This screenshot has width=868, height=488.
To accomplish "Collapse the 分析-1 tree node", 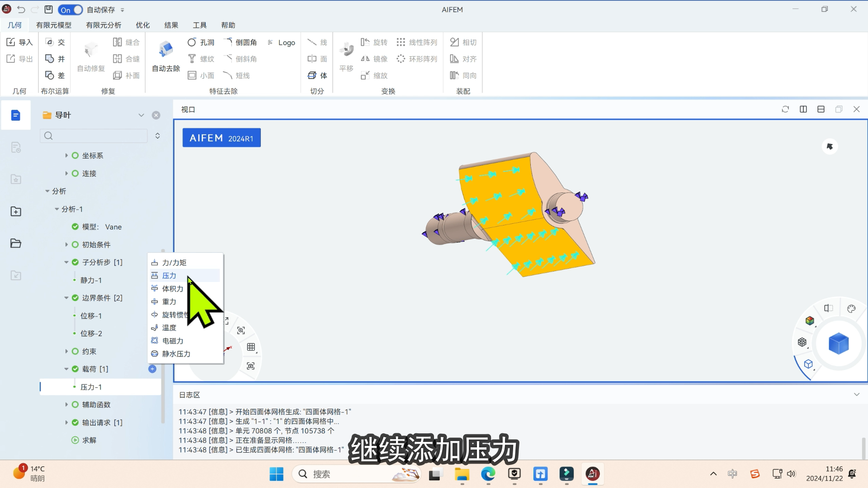I will (57, 209).
